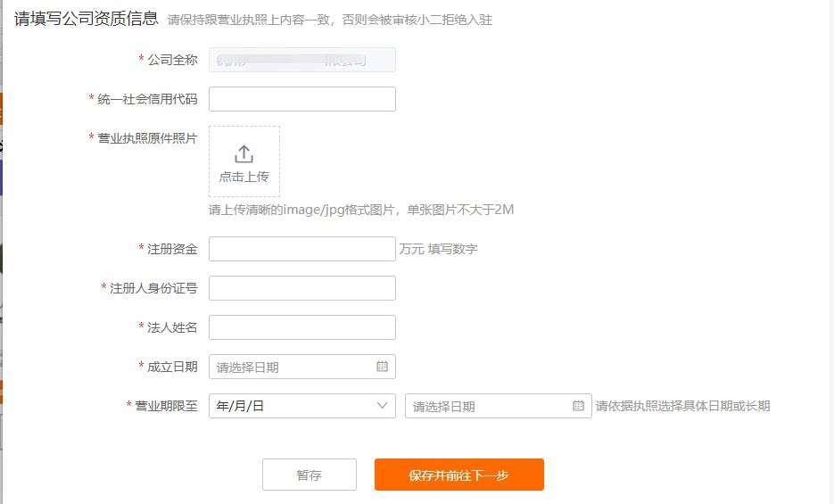Click the 统一社会信用代码 label text

[147, 99]
